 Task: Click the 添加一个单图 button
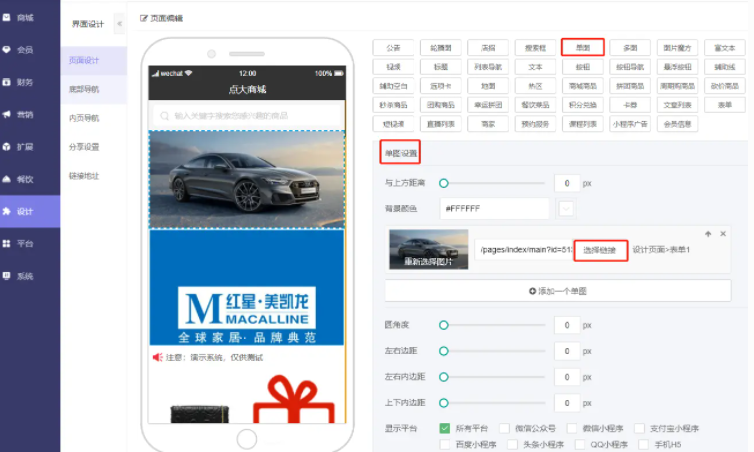click(558, 291)
